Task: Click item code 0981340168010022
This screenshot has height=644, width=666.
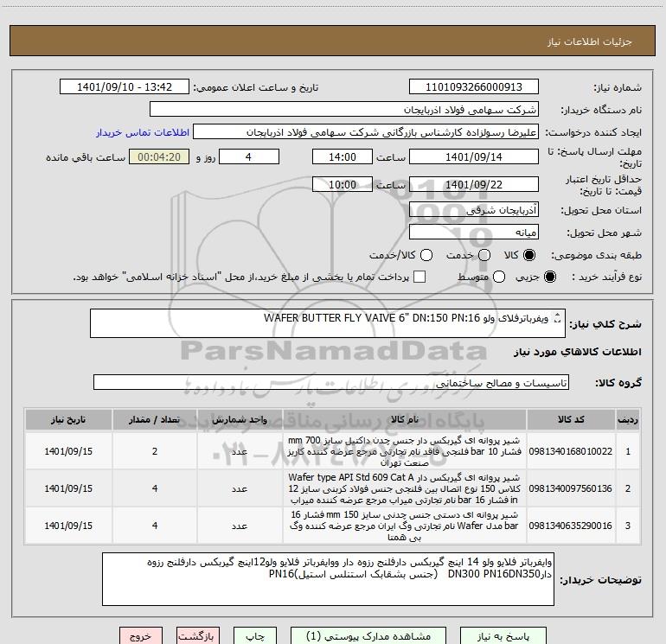Action: (x=571, y=451)
